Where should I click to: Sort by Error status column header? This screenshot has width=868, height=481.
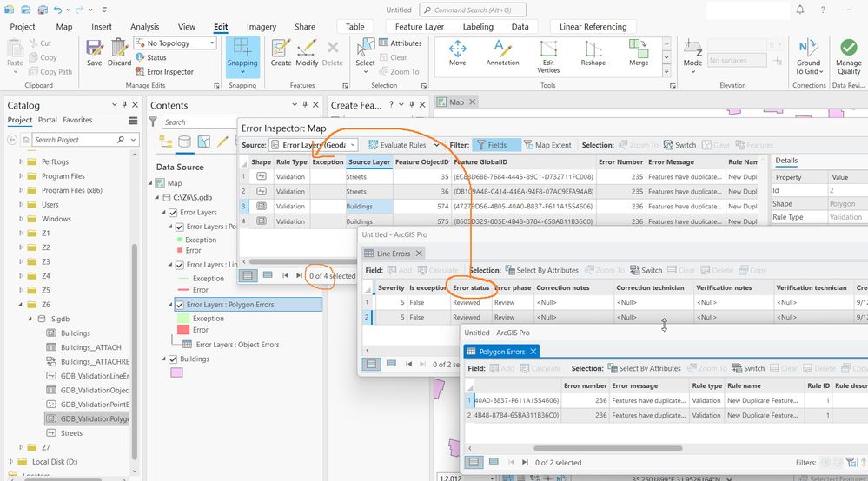point(471,287)
